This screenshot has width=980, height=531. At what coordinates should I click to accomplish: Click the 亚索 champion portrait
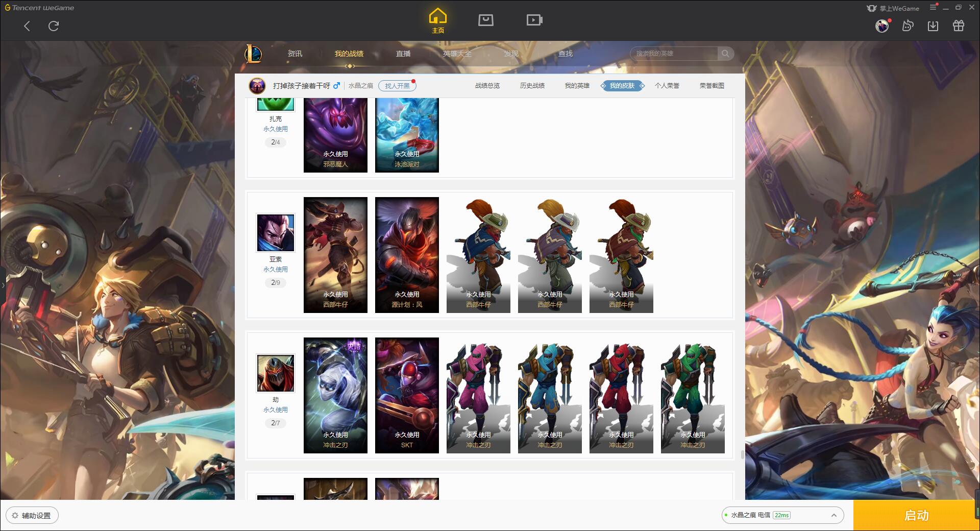pyautogui.click(x=276, y=233)
